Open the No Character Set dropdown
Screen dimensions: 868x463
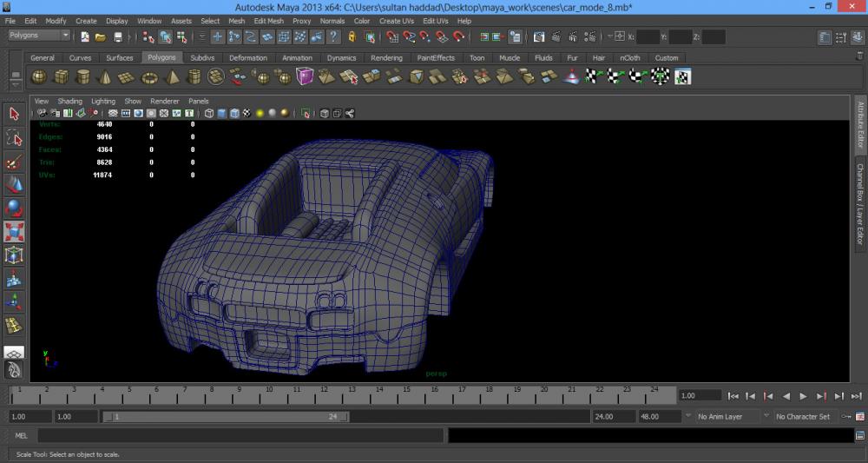[x=807, y=417]
